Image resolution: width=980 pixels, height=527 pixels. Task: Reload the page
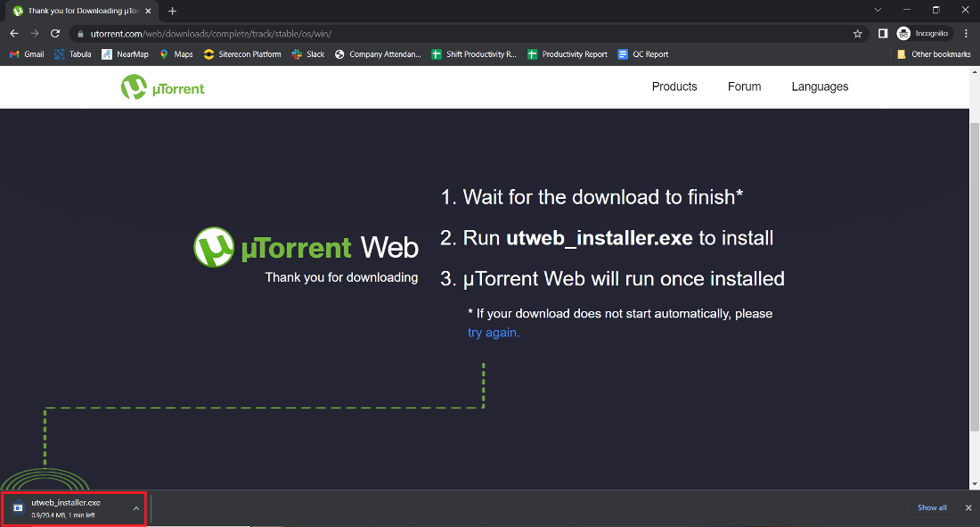pos(55,32)
